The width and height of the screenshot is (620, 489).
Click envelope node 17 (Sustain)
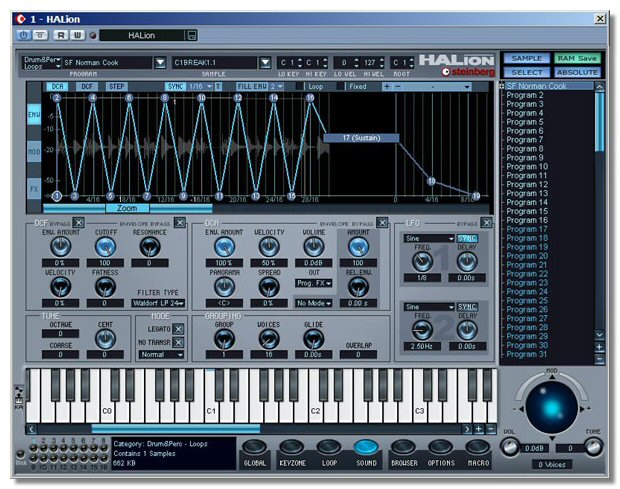tap(361, 138)
